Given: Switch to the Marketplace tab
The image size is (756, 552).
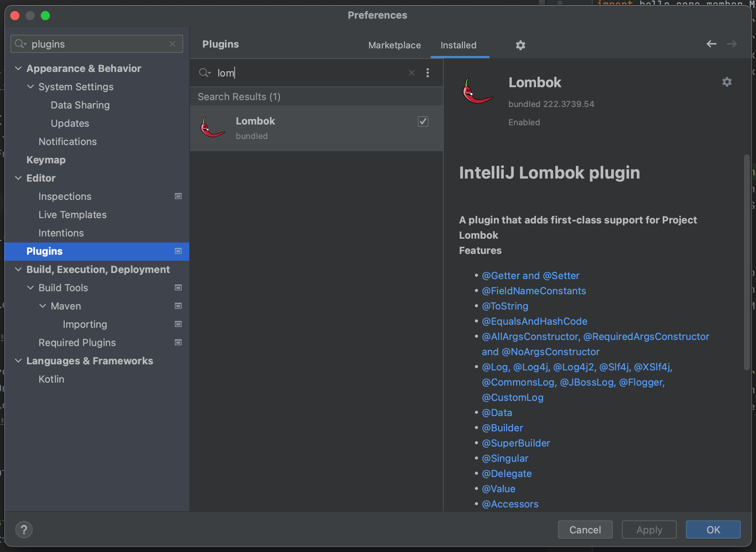Looking at the screenshot, I should 394,45.
